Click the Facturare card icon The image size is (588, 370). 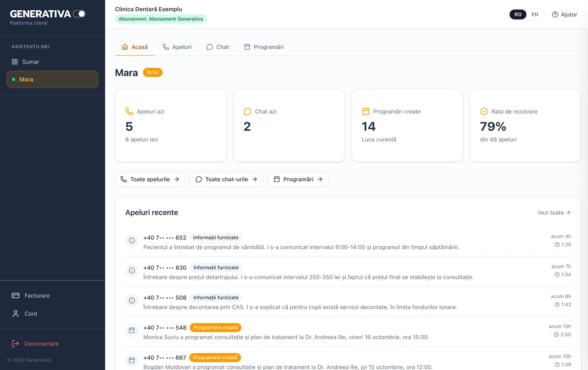[x=15, y=296]
